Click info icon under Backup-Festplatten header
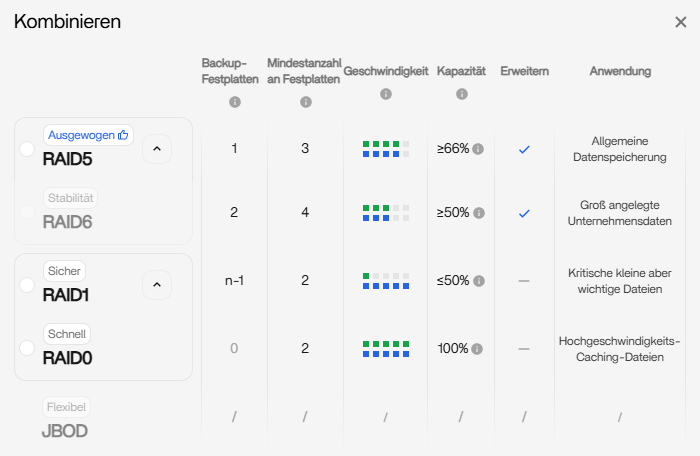This screenshot has width=700, height=456. pos(234,102)
